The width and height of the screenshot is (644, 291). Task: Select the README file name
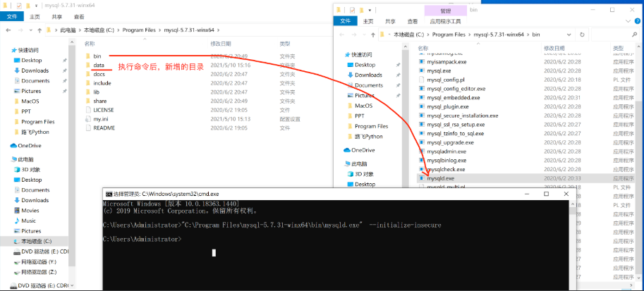point(104,128)
